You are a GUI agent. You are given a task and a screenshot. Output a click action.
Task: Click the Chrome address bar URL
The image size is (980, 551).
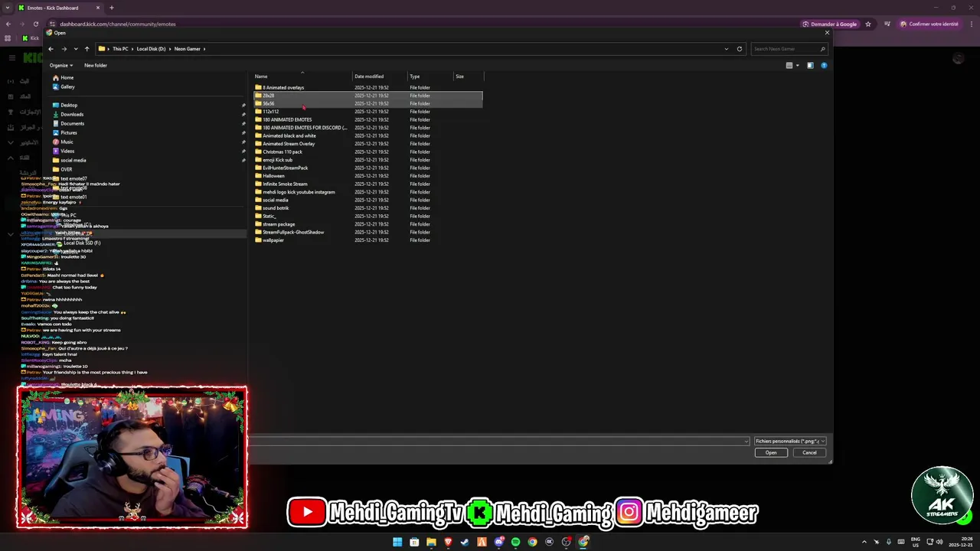[118, 24]
